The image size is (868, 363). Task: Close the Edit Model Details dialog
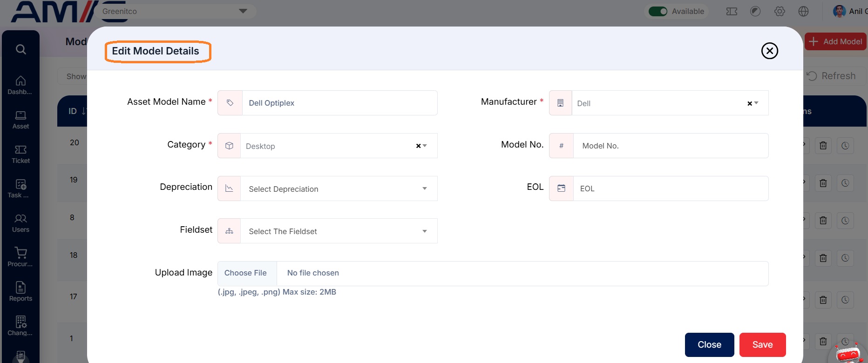click(769, 51)
